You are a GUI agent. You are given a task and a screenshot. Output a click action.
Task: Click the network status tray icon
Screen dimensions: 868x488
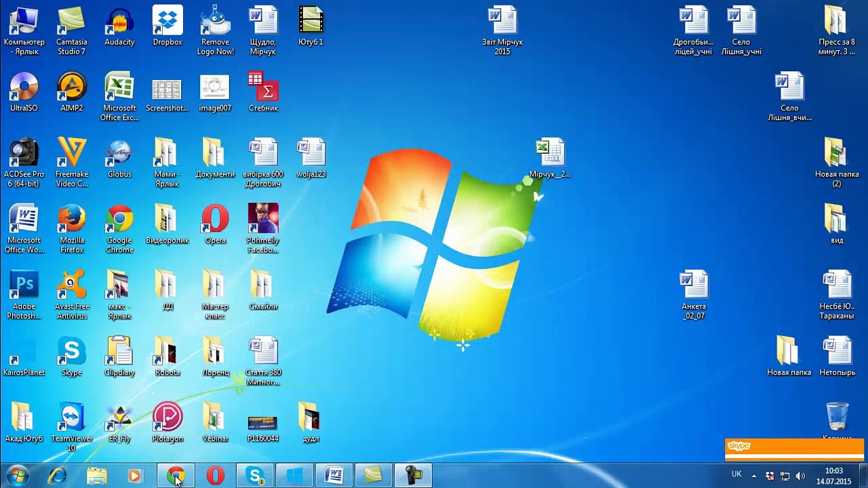coord(785,476)
